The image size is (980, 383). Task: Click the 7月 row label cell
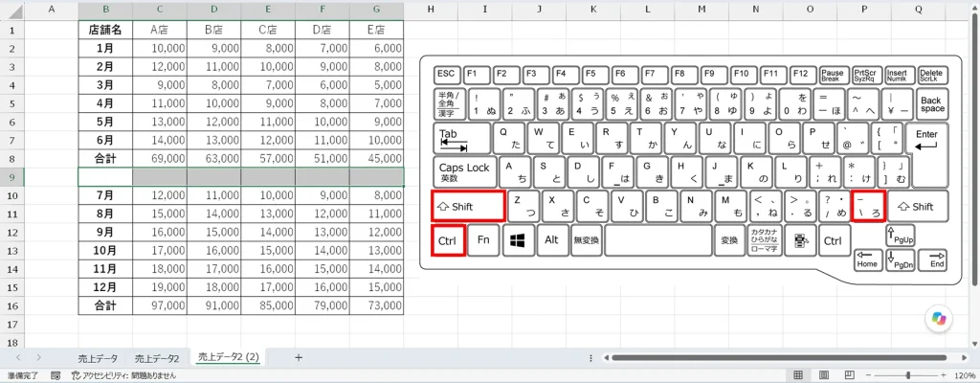(x=105, y=195)
